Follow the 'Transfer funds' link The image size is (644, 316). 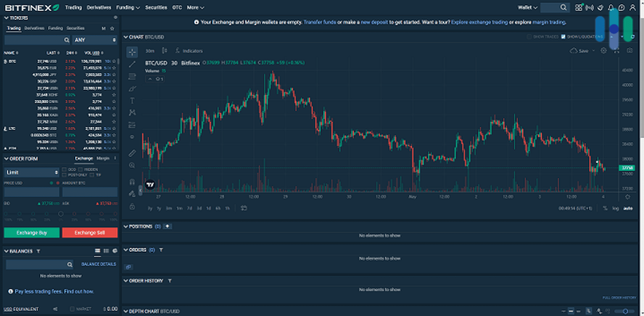(x=320, y=22)
